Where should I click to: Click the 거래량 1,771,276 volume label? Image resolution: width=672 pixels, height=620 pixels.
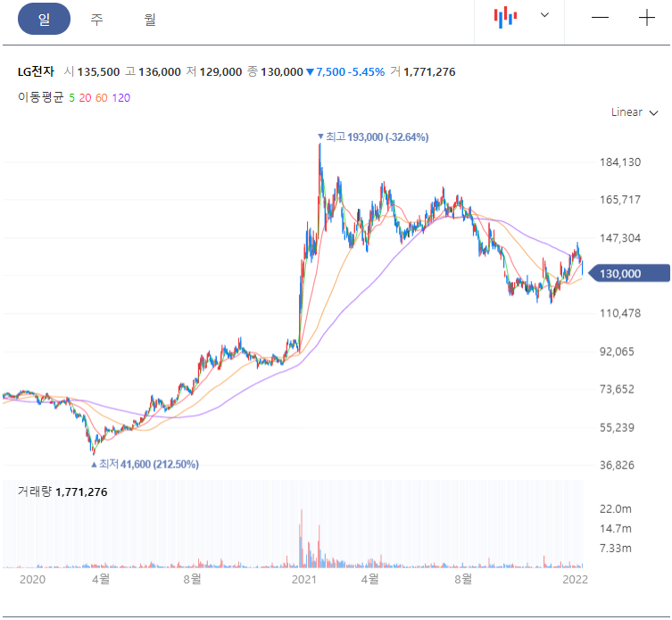tap(62, 492)
